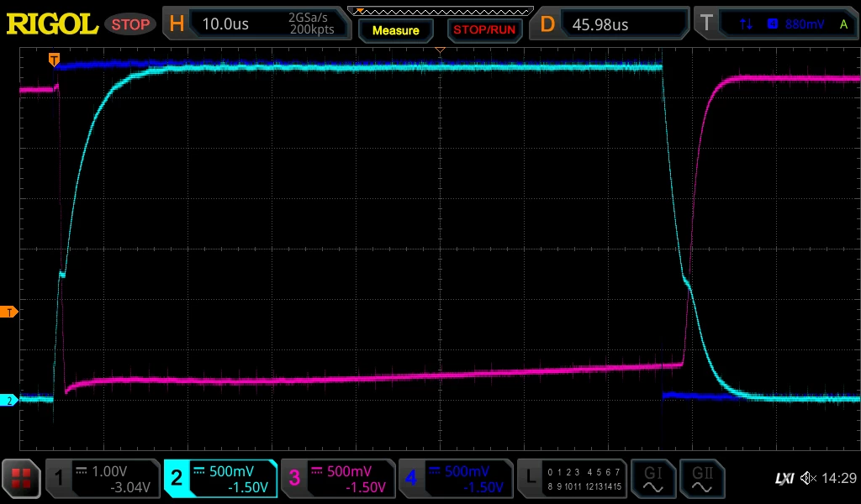Viewport: 861px width, 504px height.
Task: Select the orange T trigger time marker on waveform
Action: [54, 60]
